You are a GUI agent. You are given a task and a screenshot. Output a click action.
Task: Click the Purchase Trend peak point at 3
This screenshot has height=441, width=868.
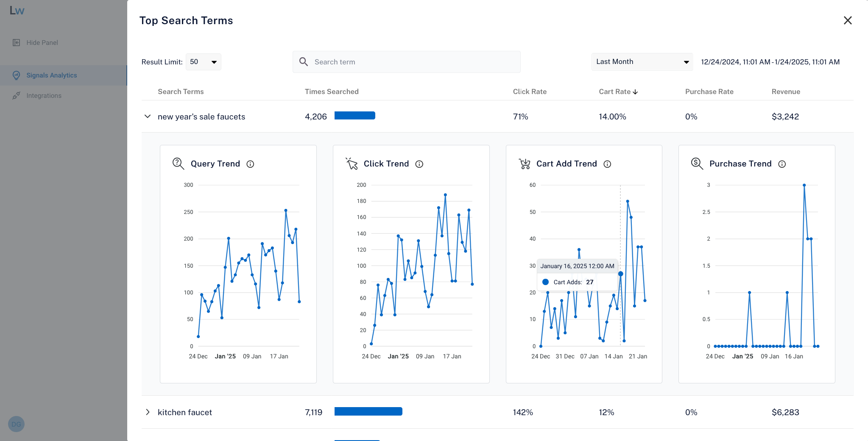[804, 185]
